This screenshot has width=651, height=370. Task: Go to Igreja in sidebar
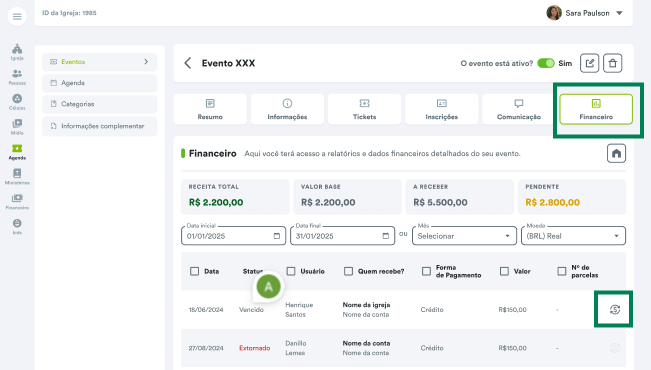pyautogui.click(x=17, y=52)
